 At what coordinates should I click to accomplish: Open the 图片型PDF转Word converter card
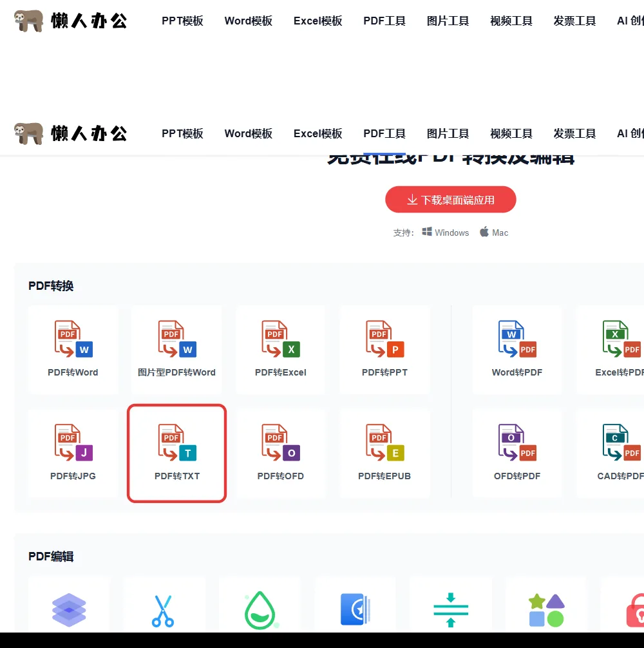pyautogui.click(x=177, y=349)
